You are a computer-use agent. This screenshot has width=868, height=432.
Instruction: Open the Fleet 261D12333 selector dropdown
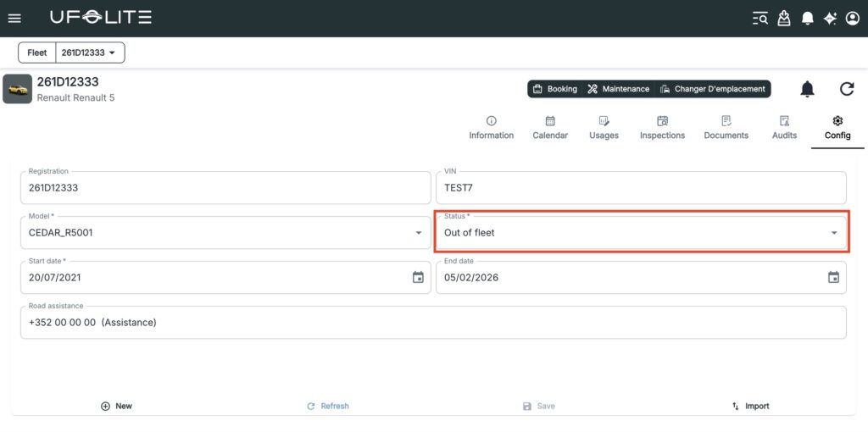[90, 53]
